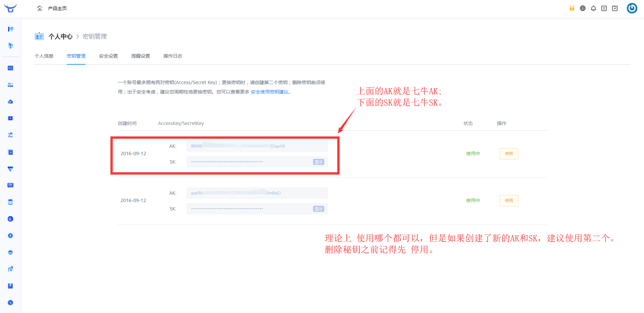The height and width of the screenshot is (313, 644).
Task: Click the sidebar sliders icon
Action: point(10,135)
